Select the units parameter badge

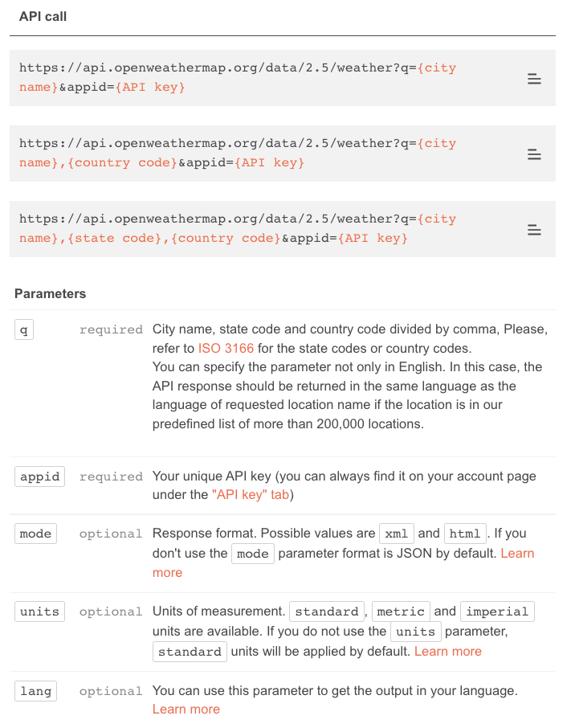coord(39,611)
